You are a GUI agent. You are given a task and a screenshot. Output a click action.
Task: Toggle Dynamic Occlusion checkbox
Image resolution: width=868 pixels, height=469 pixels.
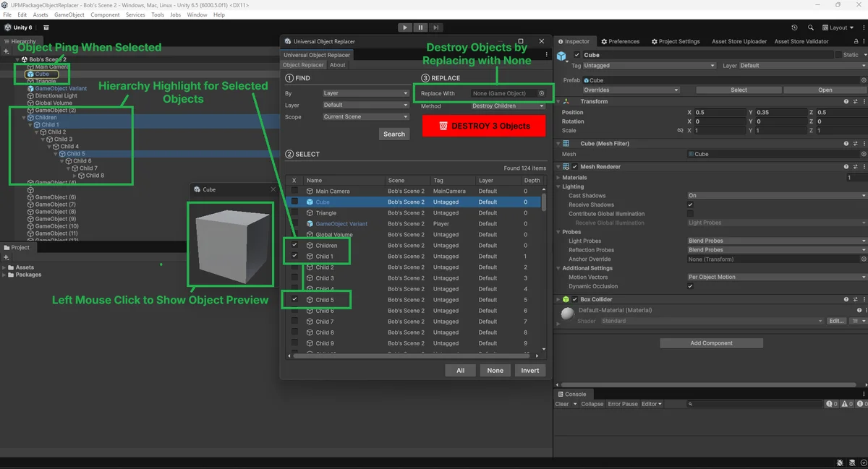tap(690, 286)
